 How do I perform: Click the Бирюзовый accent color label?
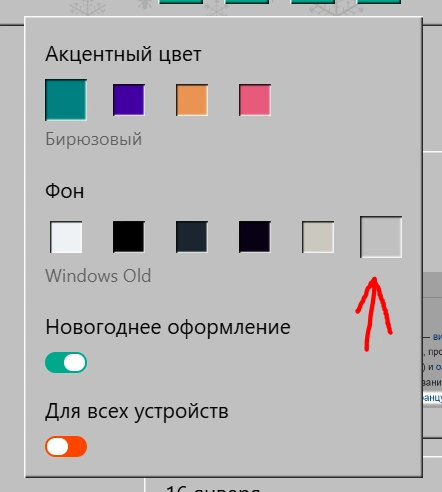click(94, 139)
